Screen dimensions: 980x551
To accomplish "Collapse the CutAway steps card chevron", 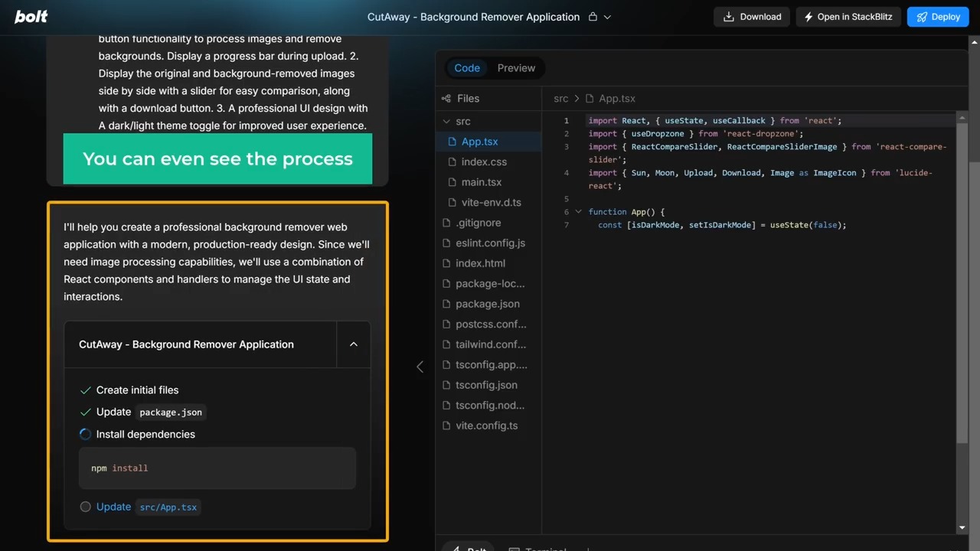I will [354, 344].
